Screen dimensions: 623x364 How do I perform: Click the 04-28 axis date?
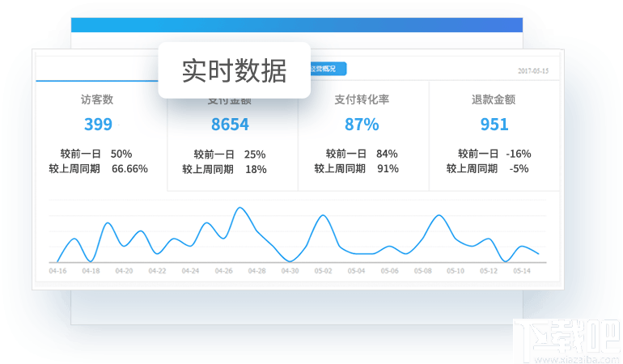click(x=257, y=271)
